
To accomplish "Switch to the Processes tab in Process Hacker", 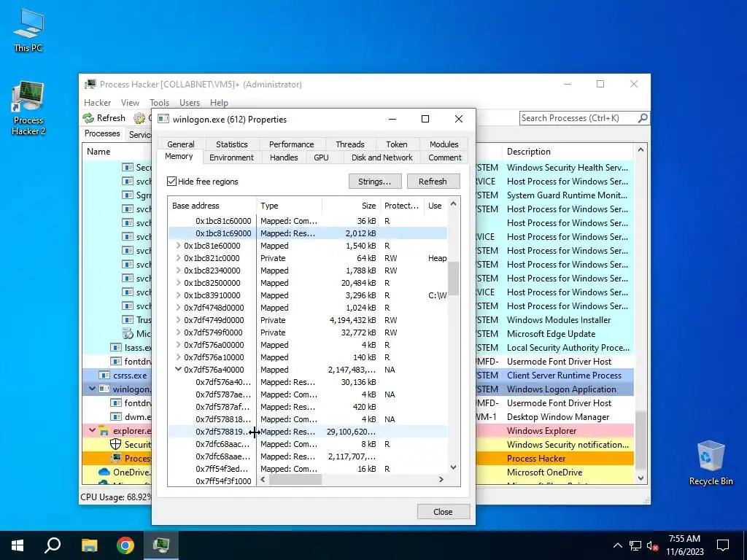I will pos(102,134).
